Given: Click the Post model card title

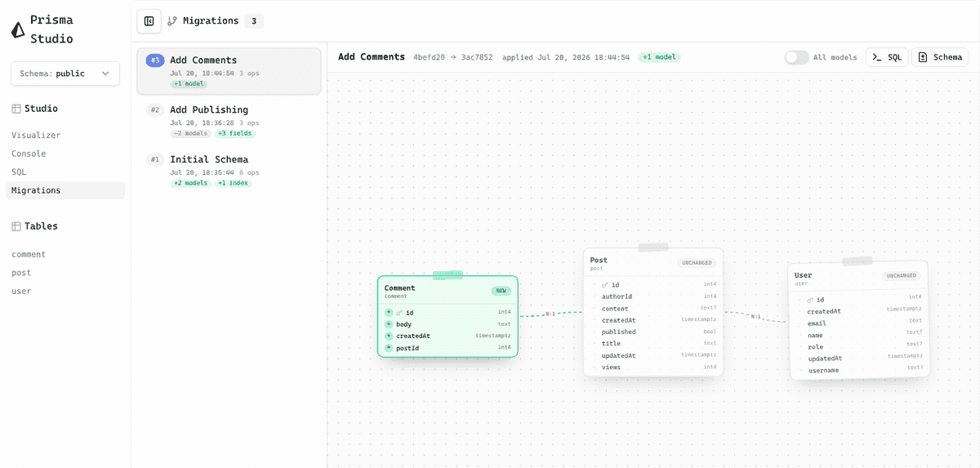Looking at the screenshot, I should coord(599,261).
